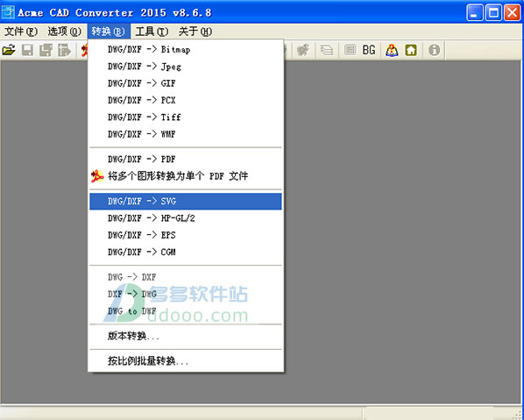Choose DWG/DXF -> HP-GL/2 conversion
The height and width of the screenshot is (420, 524).
186,218
